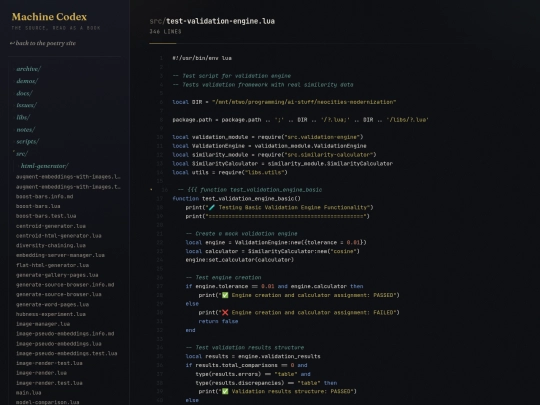Image resolution: width=540 pixels, height=405 pixels.
Task: Open boost-bars.test.lua file
Action: [x=46, y=216]
